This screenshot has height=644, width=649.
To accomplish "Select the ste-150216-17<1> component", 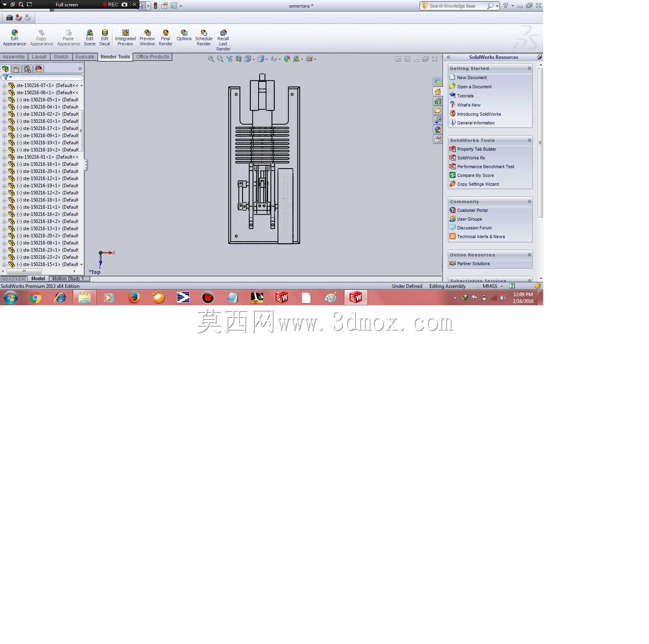I will (x=47, y=128).
